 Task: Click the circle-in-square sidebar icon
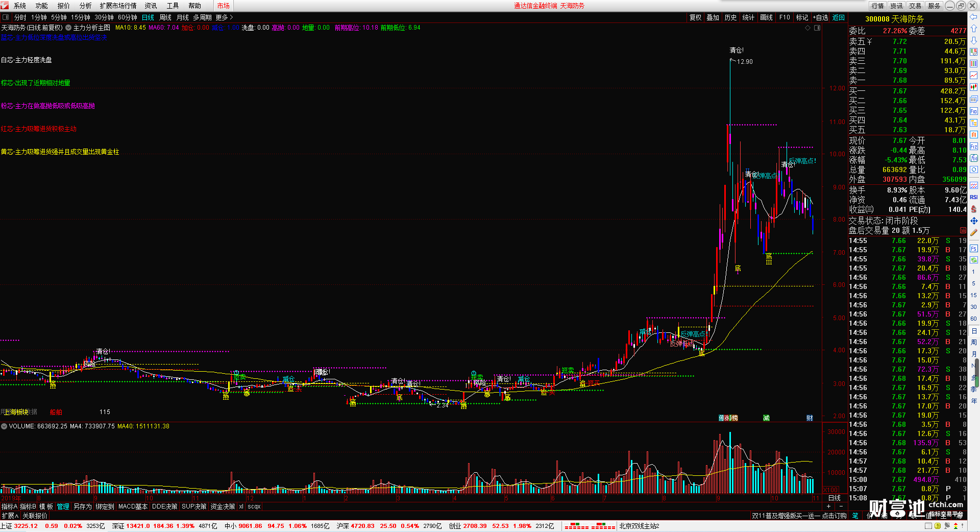click(974, 170)
